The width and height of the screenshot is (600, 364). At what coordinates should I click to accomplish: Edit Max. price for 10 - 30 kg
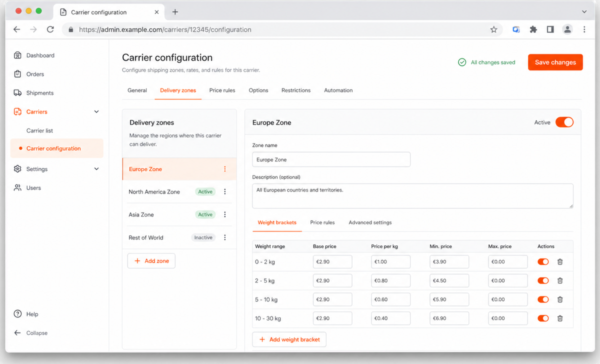tap(508, 318)
